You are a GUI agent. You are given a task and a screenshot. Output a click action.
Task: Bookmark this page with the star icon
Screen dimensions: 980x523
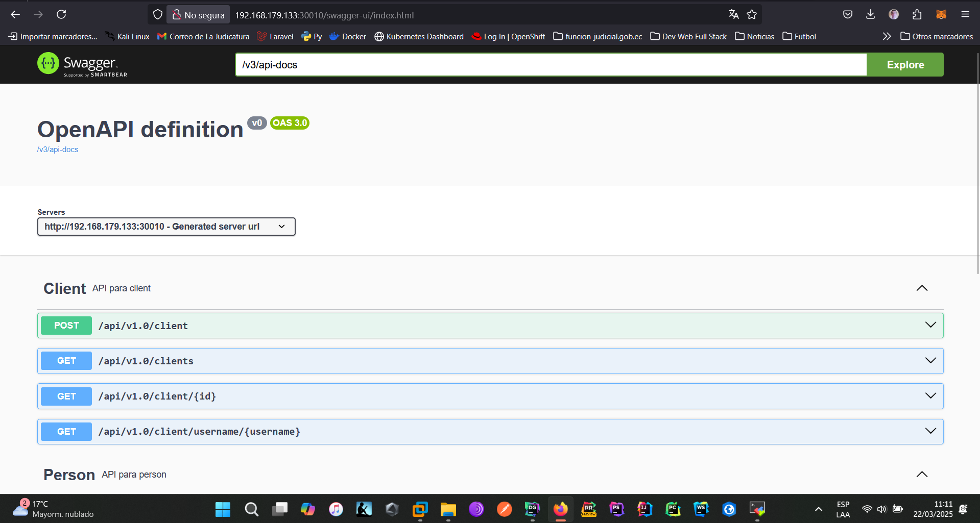[752, 15]
